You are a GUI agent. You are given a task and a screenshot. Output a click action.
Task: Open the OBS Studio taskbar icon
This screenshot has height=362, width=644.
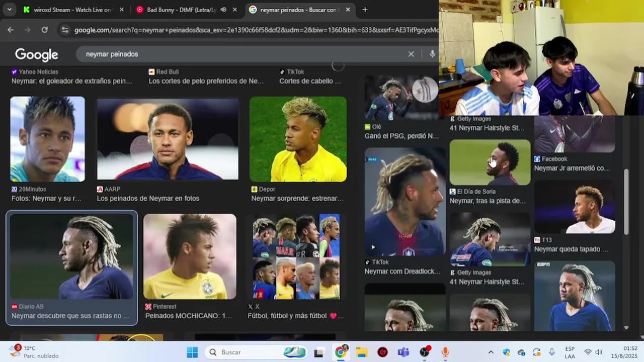point(425,352)
